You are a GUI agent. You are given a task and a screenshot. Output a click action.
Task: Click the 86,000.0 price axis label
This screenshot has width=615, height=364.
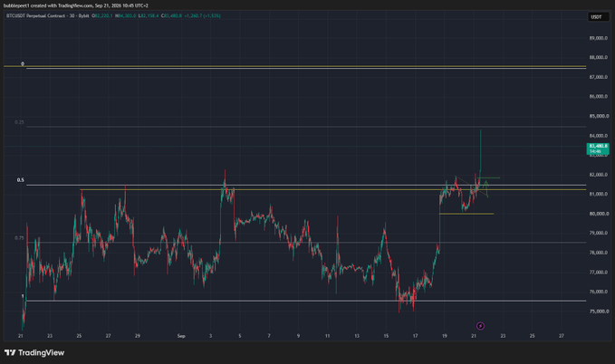599,97
